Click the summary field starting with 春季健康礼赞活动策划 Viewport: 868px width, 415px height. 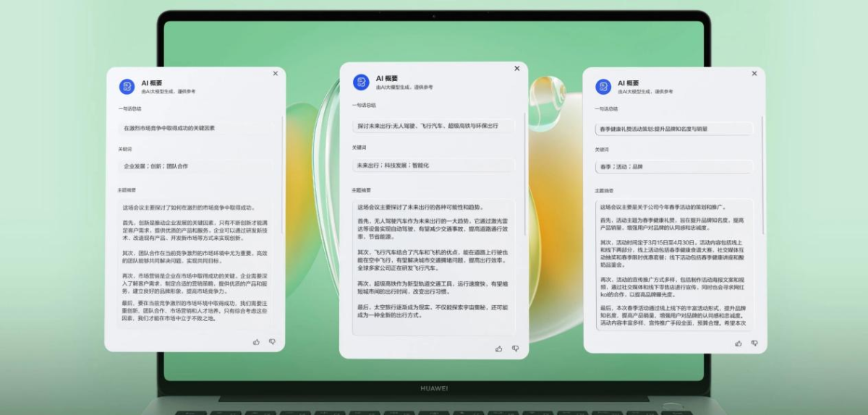(x=674, y=129)
